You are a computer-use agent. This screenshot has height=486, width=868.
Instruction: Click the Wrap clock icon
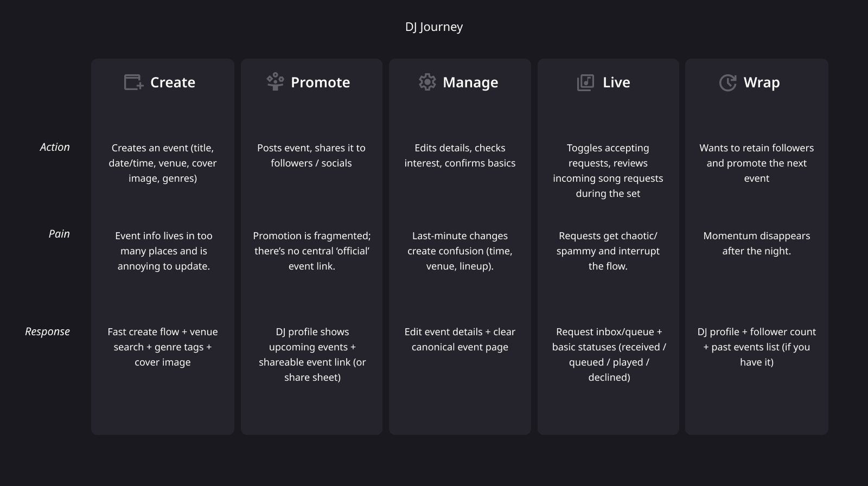[x=727, y=82]
